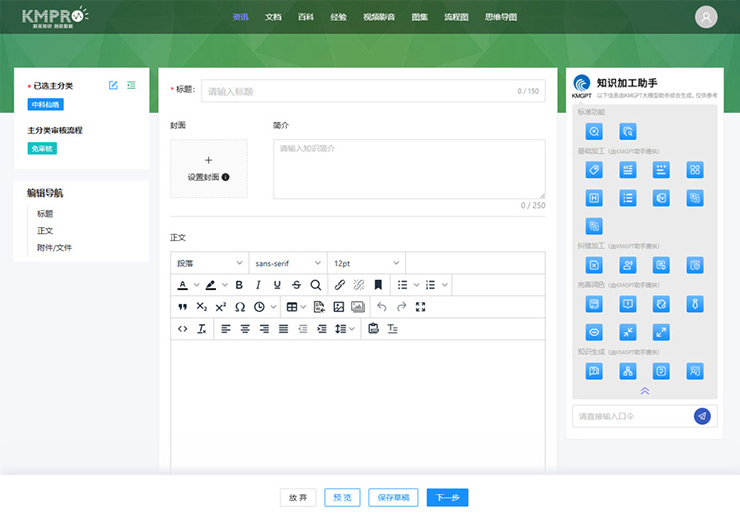The height and width of the screenshot is (520, 740).
Task: Click the blockquote icon in the toolbar
Action: pyautogui.click(x=182, y=307)
